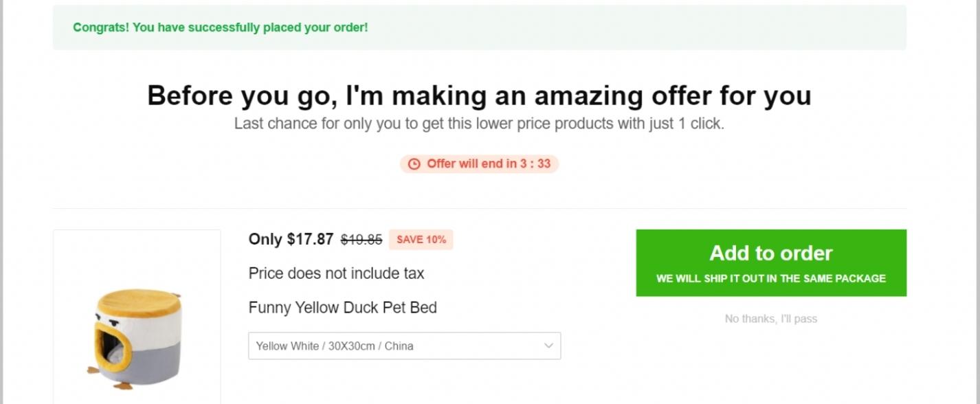Click the Congrats order success message
Viewport: 980px width, 404px height.
tap(220, 27)
